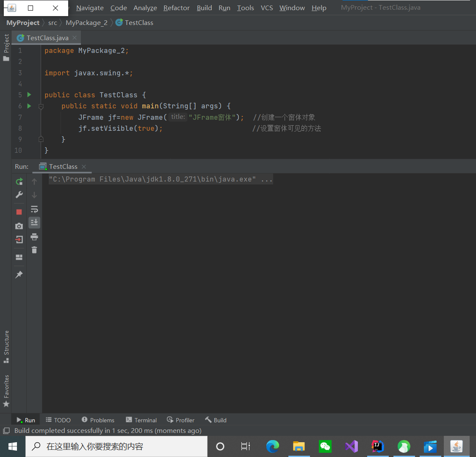Screen dimensions: 476x457
Task: Toggle Soft-Wrap in the console
Action: (x=34, y=209)
